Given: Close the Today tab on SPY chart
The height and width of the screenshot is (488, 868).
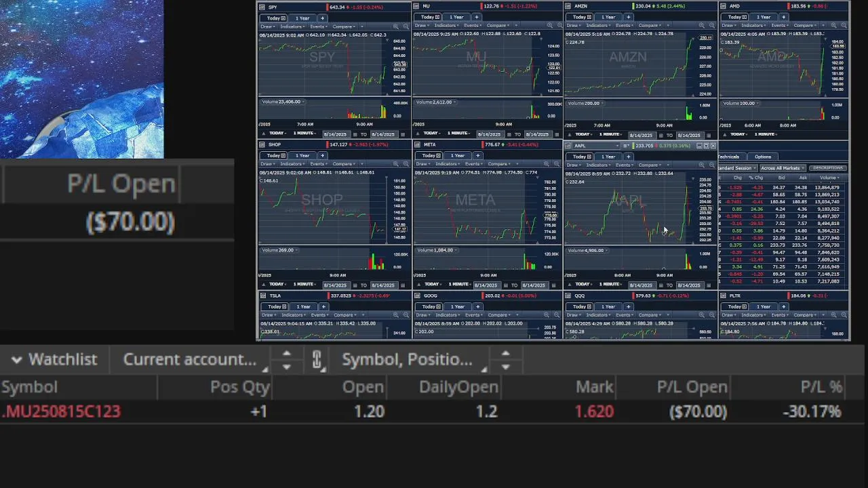Looking at the screenshot, I should [283, 18].
